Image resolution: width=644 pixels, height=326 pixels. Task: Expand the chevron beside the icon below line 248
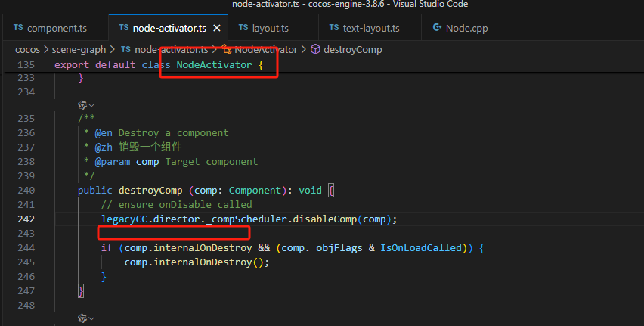tap(91, 318)
